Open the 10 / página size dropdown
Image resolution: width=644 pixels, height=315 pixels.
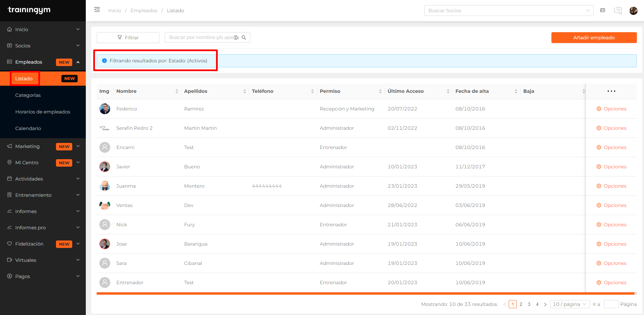[x=570, y=304]
